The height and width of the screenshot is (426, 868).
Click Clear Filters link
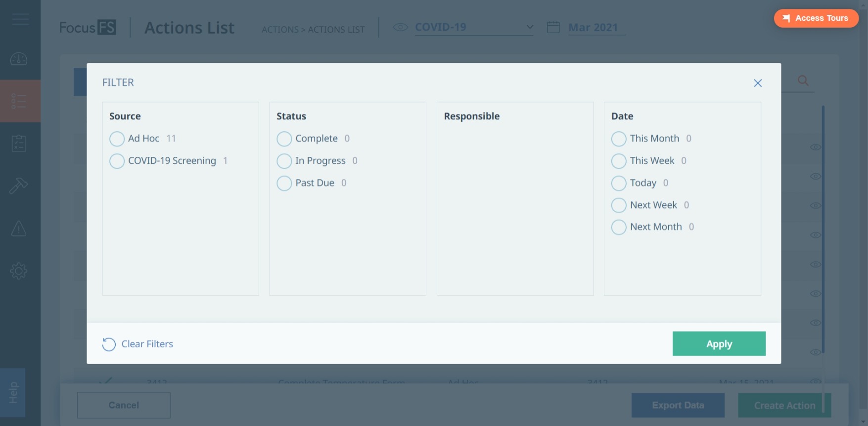point(137,344)
